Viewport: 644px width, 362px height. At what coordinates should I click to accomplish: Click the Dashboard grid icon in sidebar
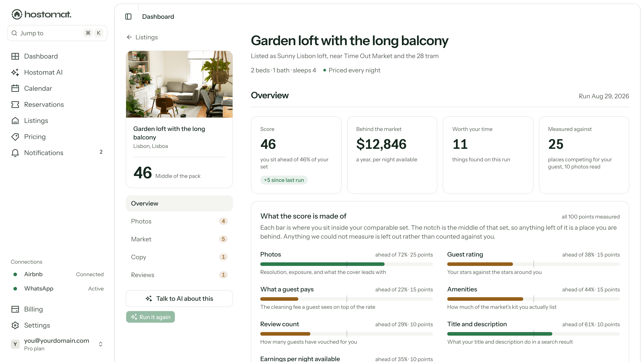[15, 56]
